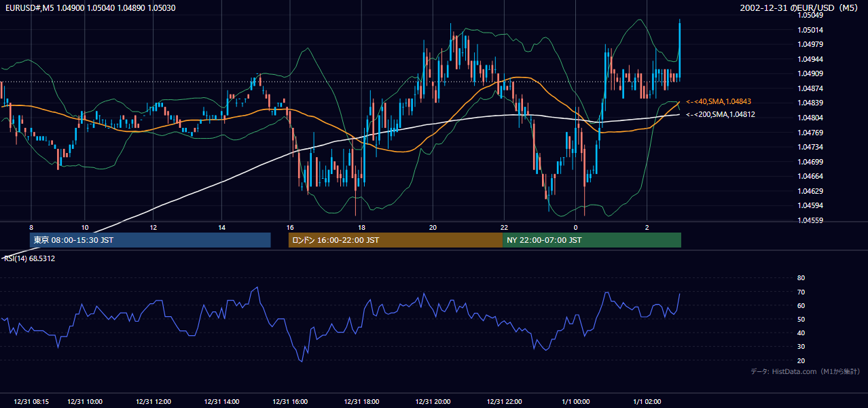This screenshot has width=868, height=408.
Task: Click hour marker 16 under price chart
Action: tap(290, 227)
